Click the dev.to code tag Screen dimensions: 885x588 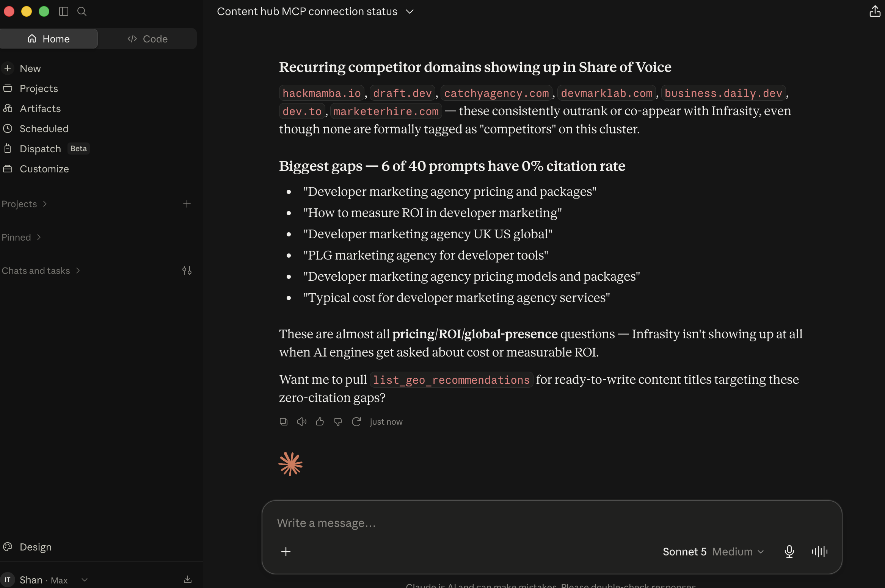pyautogui.click(x=302, y=111)
